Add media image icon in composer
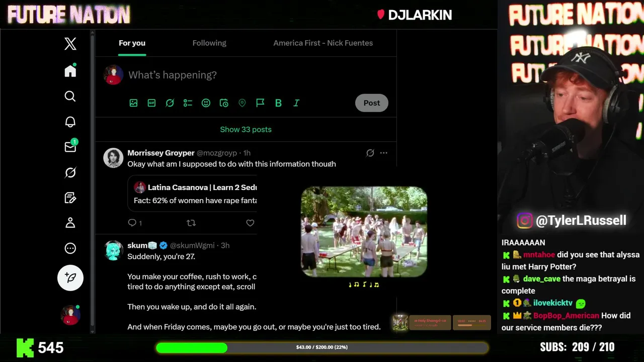The width and height of the screenshot is (644, 362). click(x=133, y=103)
